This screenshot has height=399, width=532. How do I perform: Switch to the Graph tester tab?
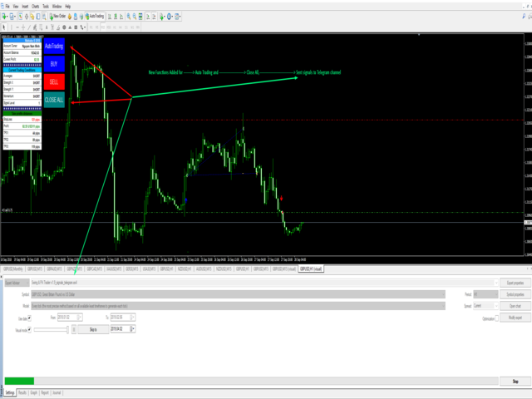[34, 392]
